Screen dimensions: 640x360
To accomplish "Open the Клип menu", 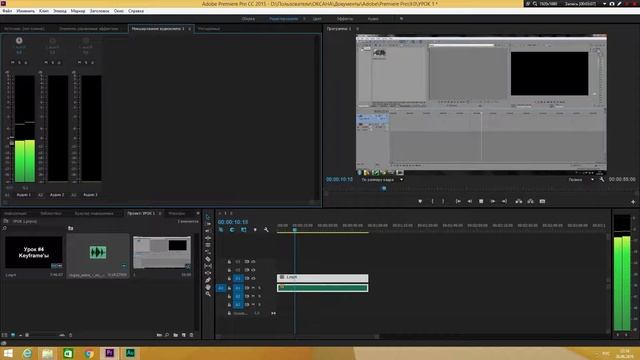I will click(44, 11).
